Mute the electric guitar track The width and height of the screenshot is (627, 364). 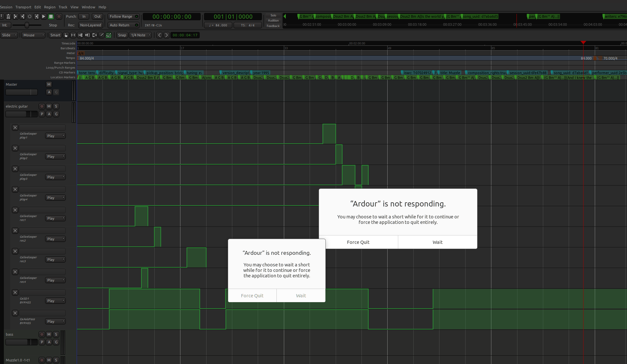[x=49, y=106]
